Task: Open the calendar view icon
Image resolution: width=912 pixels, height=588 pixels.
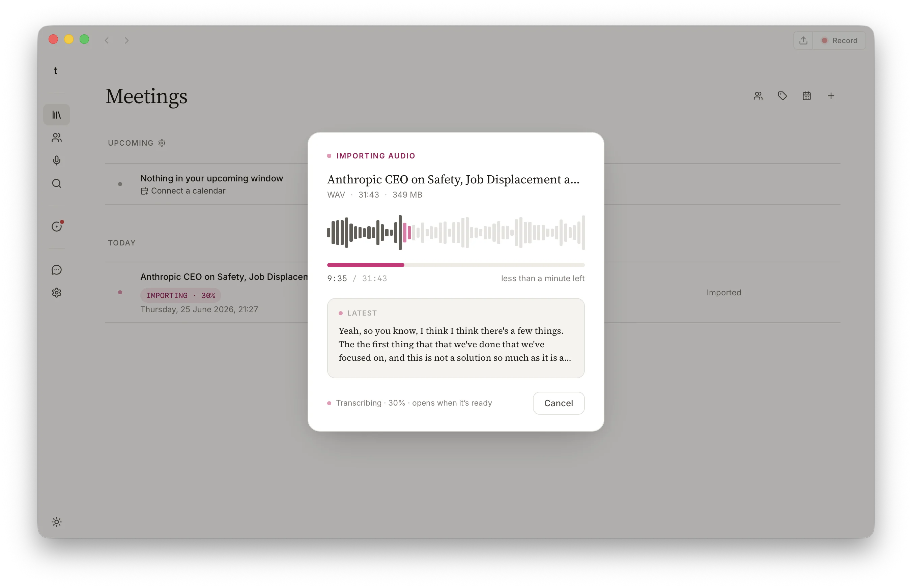Action: (x=806, y=96)
